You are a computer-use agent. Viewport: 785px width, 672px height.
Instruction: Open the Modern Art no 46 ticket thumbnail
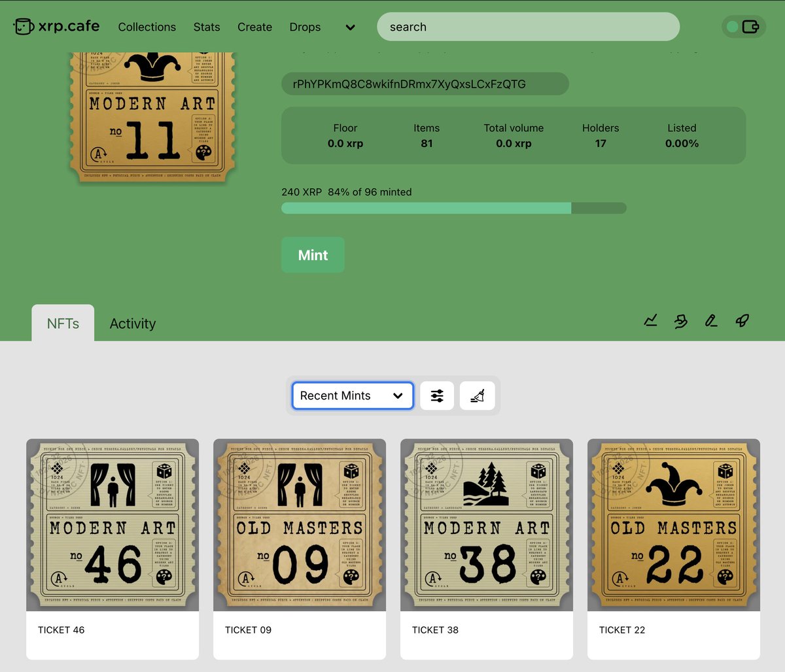tap(113, 525)
